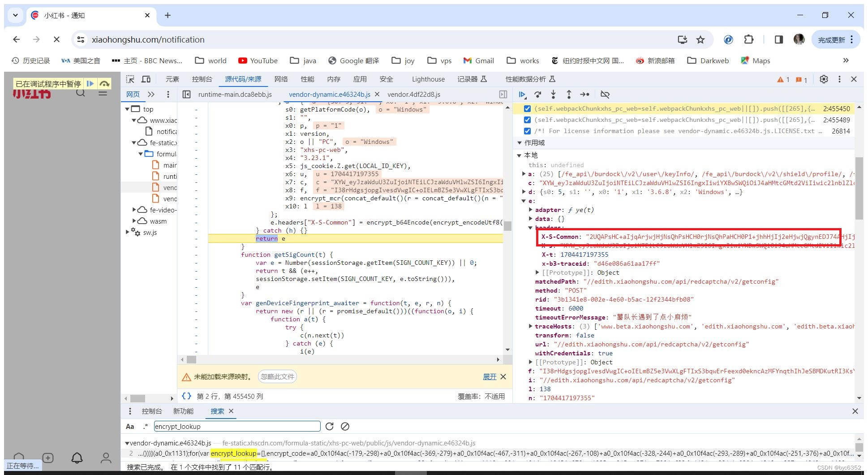The height and width of the screenshot is (475, 868).
Task: Click the step into next function call icon
Action: click(x=554, y=95)
